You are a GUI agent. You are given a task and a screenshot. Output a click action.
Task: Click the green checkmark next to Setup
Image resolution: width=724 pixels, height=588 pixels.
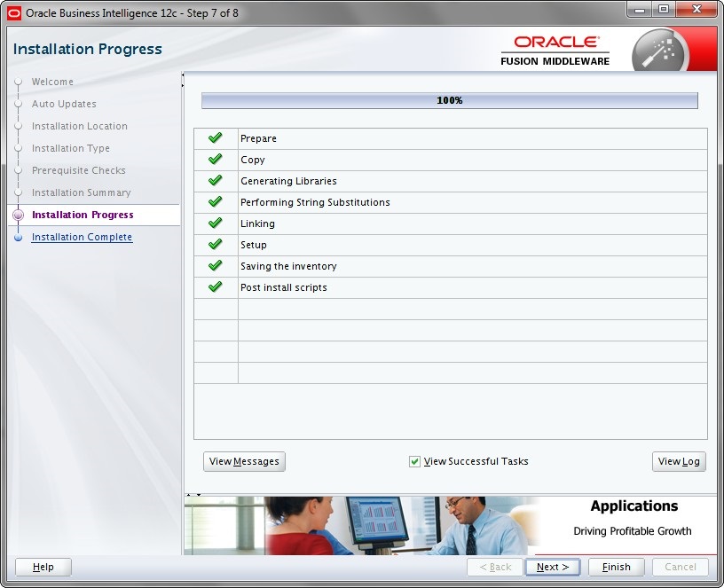tap(216, 244)
